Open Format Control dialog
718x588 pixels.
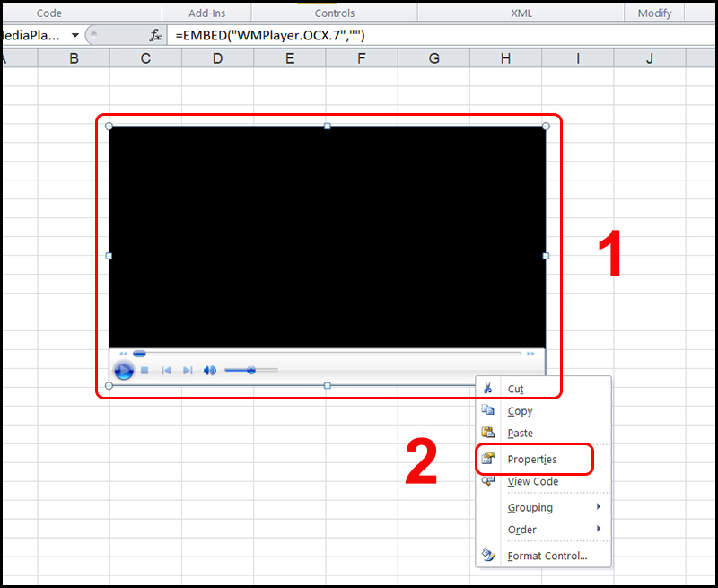click(x=543, y=556)
